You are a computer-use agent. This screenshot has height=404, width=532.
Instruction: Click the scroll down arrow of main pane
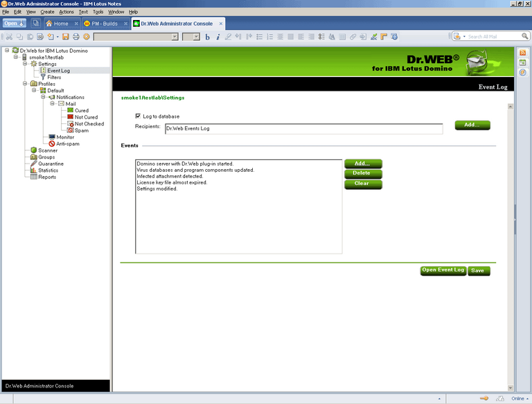coord(511,387)
